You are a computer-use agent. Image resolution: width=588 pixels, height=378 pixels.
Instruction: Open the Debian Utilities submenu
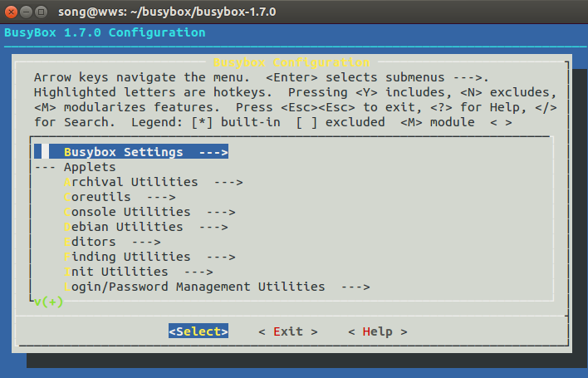click(x=146, y=227)
